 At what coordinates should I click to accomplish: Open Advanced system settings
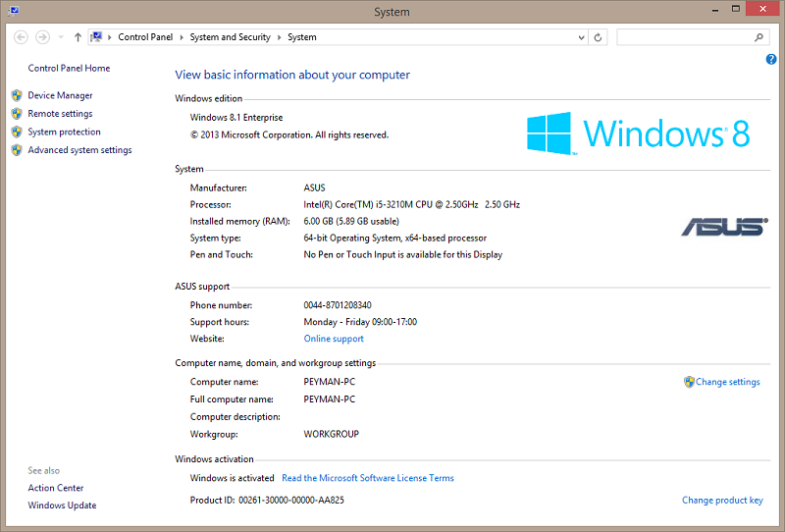[79, 150]
